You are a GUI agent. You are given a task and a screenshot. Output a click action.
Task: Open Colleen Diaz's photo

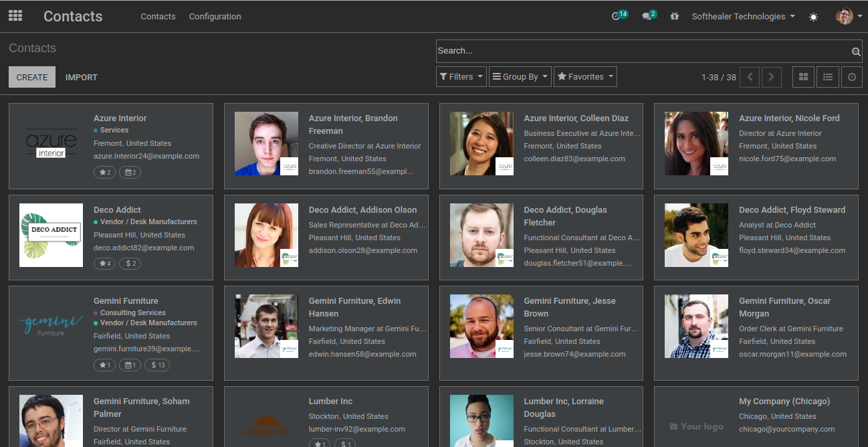coord(481,144)
